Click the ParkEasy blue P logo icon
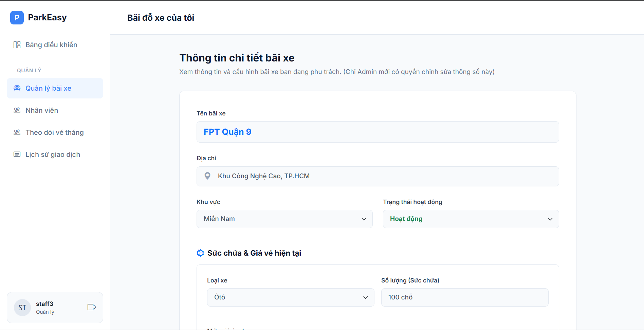644x330 pixels. [x=17, y=18]
